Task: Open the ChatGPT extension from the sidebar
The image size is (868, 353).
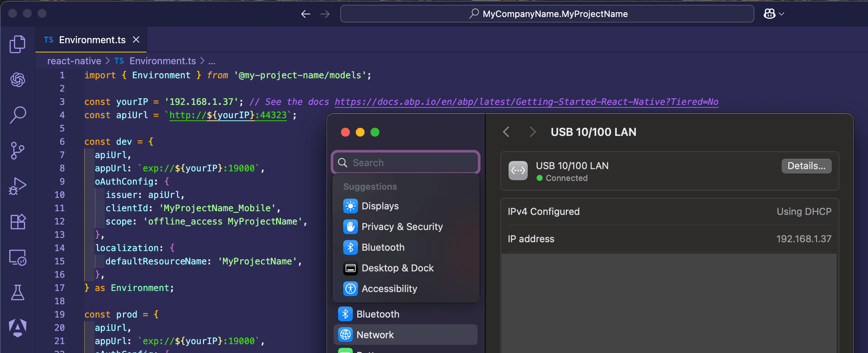Action: click(17, 80)
